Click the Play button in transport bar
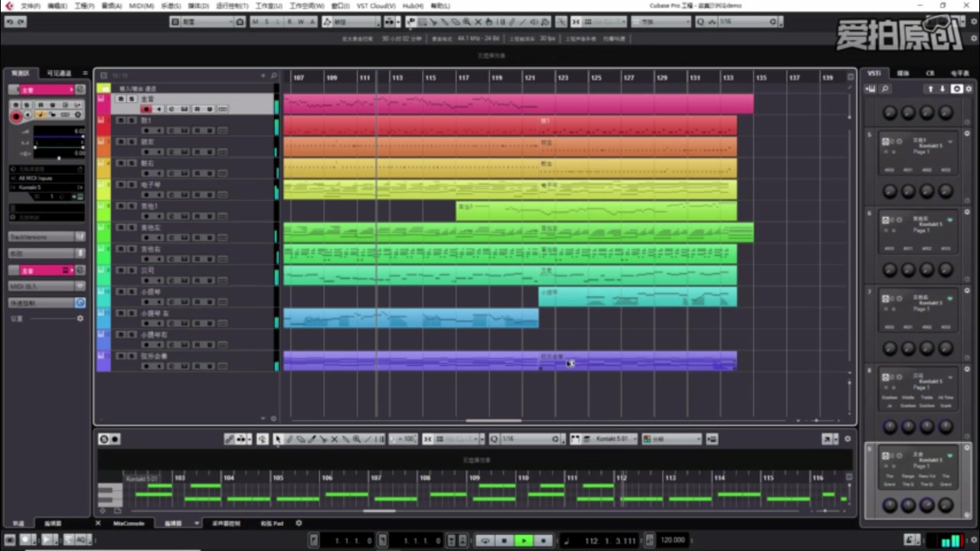 [524, 540]
